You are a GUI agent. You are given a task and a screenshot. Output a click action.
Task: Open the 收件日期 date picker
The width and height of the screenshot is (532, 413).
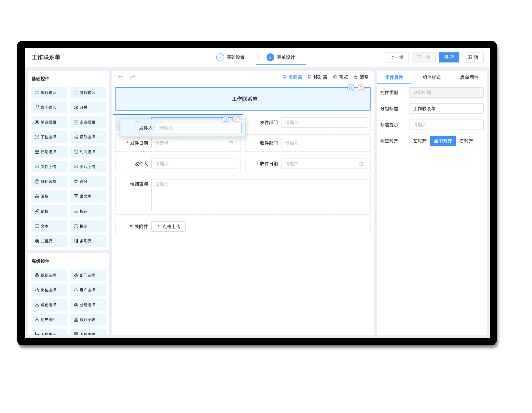323,164
